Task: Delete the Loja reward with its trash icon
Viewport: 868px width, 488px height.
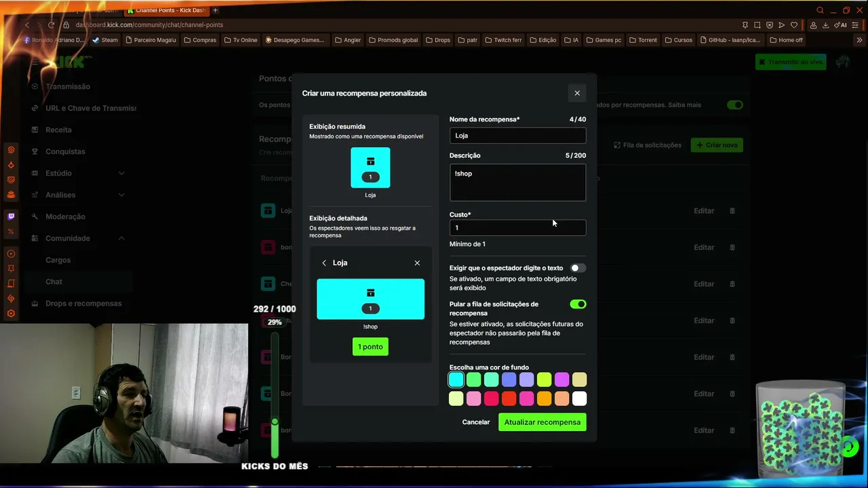Action: [x=732, y=211]
